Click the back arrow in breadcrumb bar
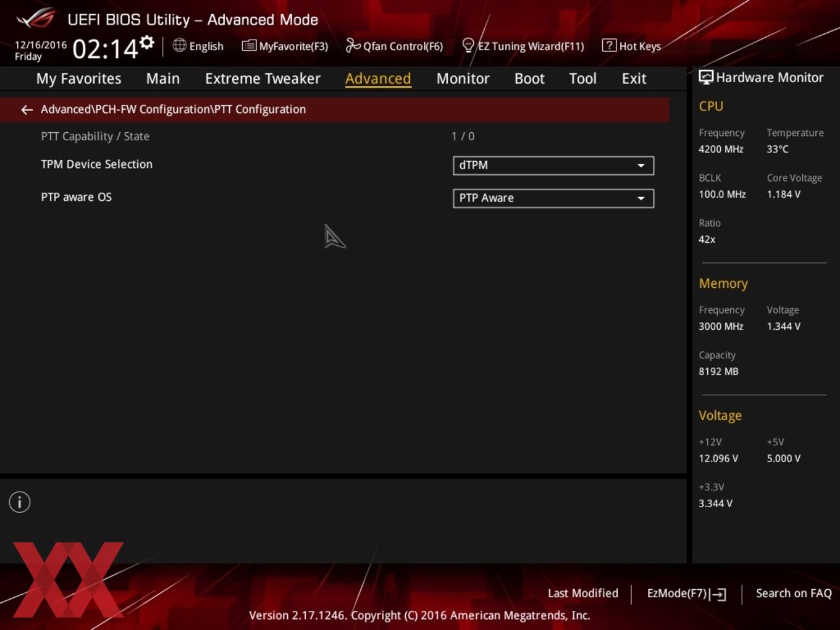 click(x=27, y=110)
